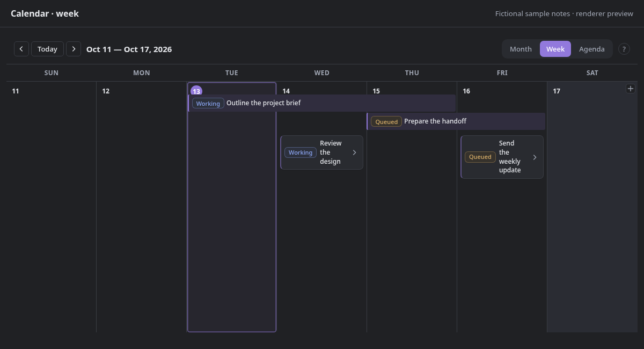Click the Working badge on Review the design

301,152
